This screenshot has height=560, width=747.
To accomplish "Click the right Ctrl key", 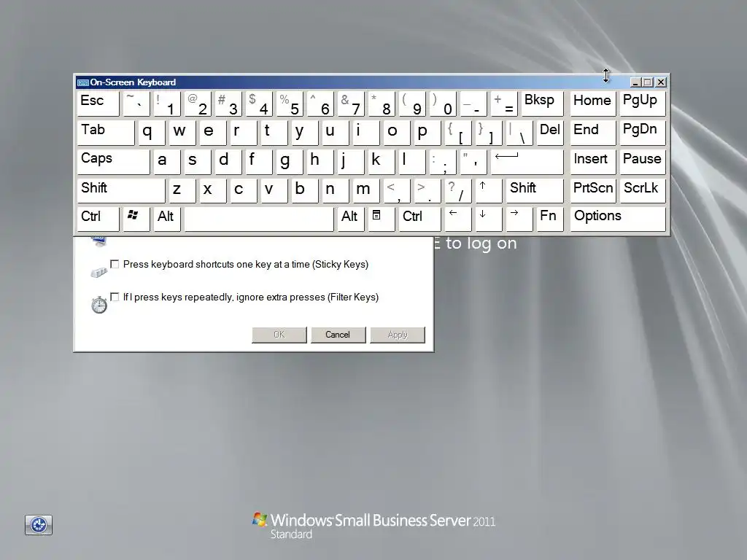I will pyautogui.click(x=419, y=219).
